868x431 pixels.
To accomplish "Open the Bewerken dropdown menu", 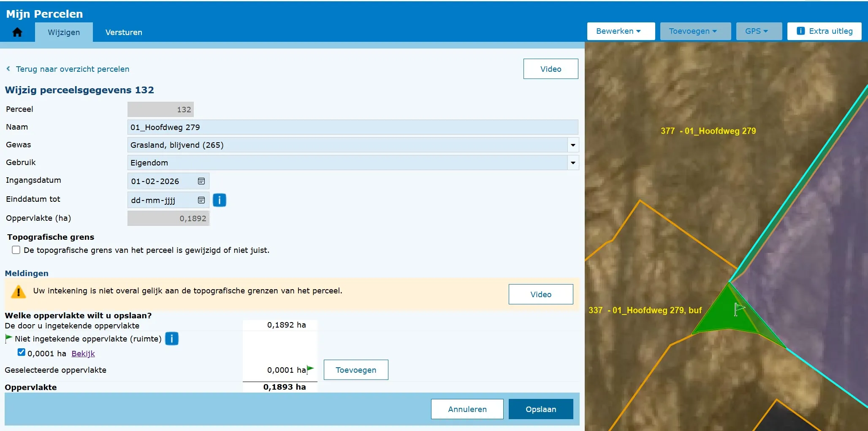I will 621,31.
